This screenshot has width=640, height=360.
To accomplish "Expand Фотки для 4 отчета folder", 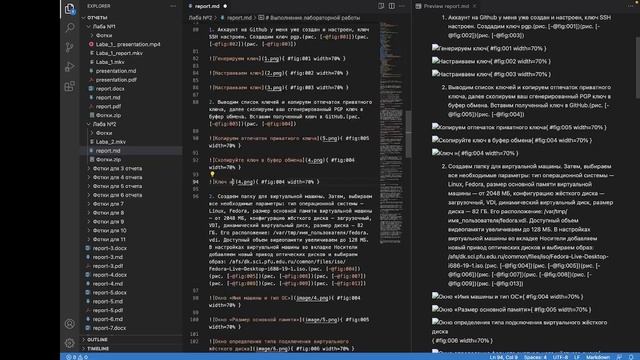I will pyautogui.click(x=117, y=178).
